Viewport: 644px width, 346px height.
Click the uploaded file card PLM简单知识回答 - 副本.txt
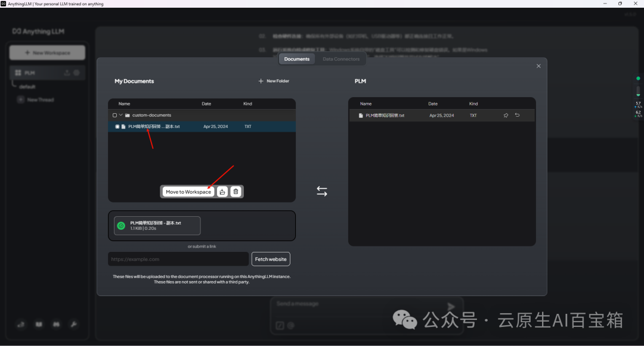(157, 226)
